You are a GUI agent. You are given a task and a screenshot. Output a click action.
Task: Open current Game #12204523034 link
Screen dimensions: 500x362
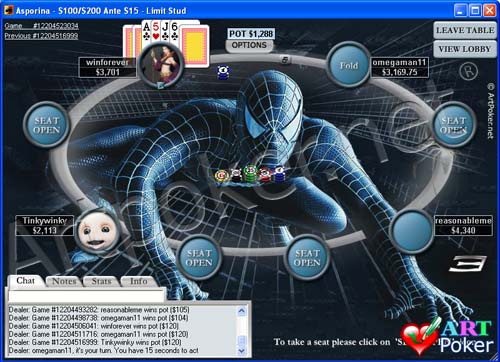(x=42, y=26)
